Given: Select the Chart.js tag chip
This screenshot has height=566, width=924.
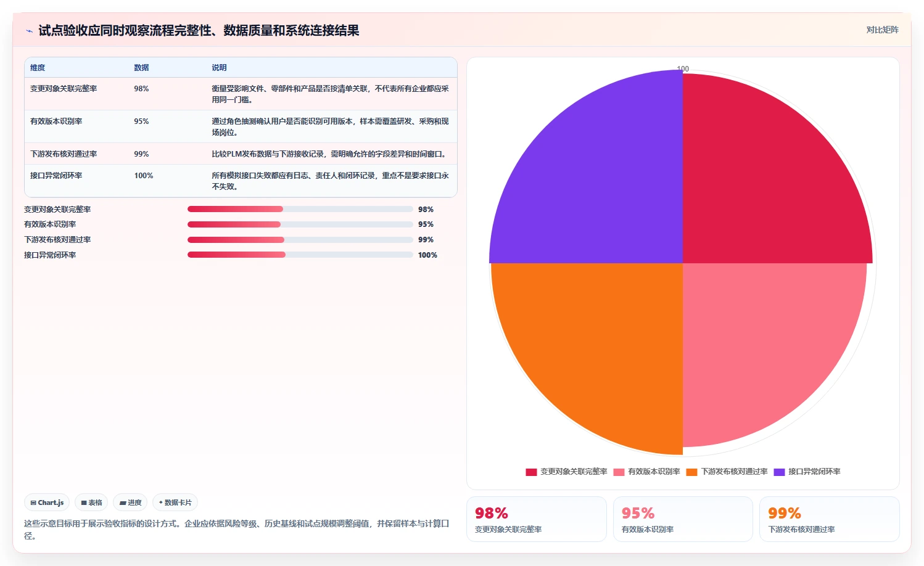Looking at the screenshot, I should pos(47,502).
